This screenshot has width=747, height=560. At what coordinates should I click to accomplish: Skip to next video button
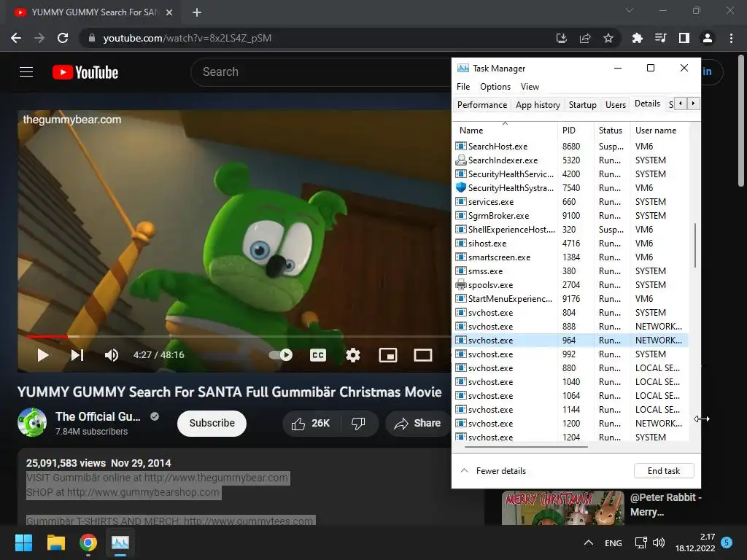77,355
